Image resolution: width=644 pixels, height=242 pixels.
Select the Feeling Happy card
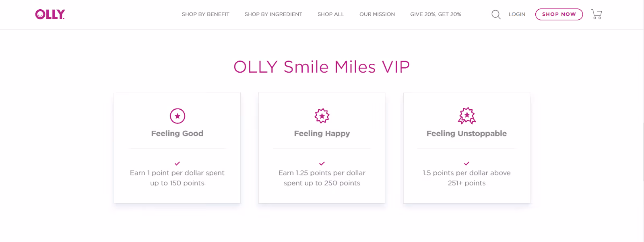click(322, 148)
